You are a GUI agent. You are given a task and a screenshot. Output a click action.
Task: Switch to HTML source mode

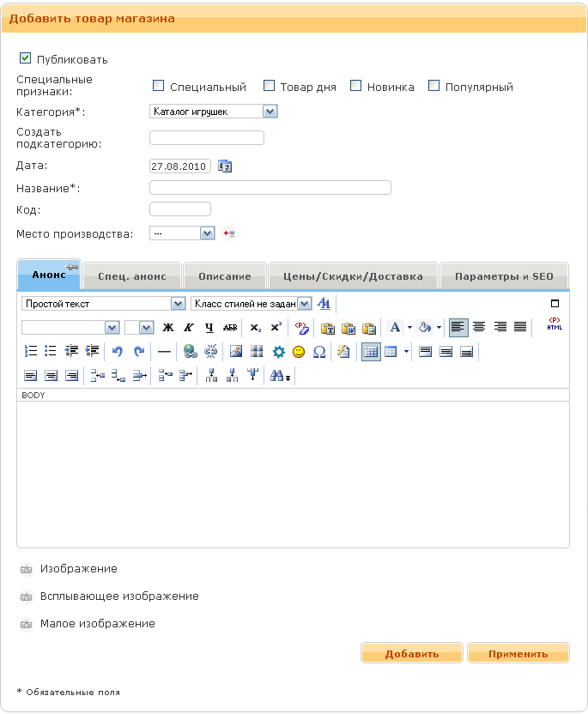point(555,326)
